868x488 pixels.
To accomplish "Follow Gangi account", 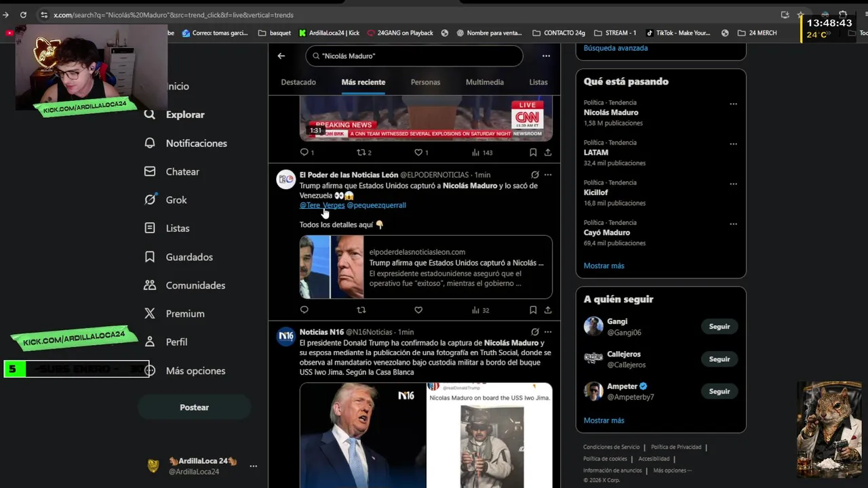I will tap(719, 327).
